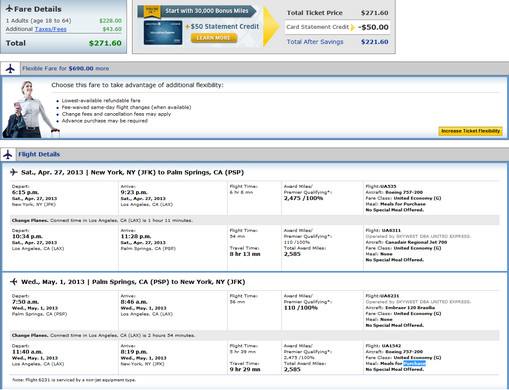Screen dimensions: 509x390
Task: Click the 8:46 a.m. arrival time
Action: 134,302
